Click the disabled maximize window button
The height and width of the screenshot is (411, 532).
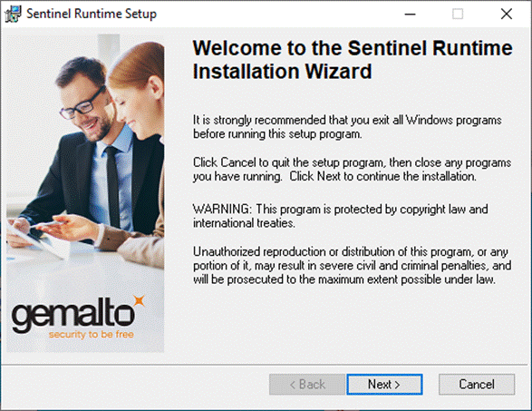(x=458, y=14)
